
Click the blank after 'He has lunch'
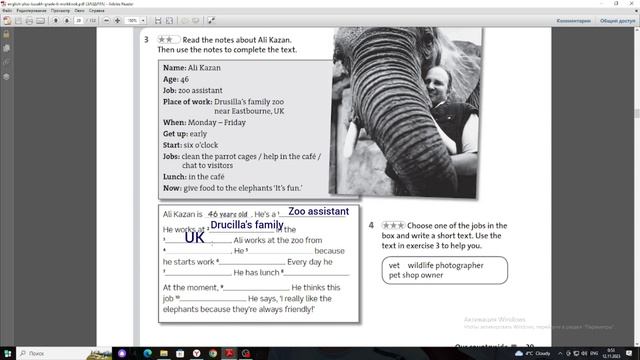[x=316, y=273]
